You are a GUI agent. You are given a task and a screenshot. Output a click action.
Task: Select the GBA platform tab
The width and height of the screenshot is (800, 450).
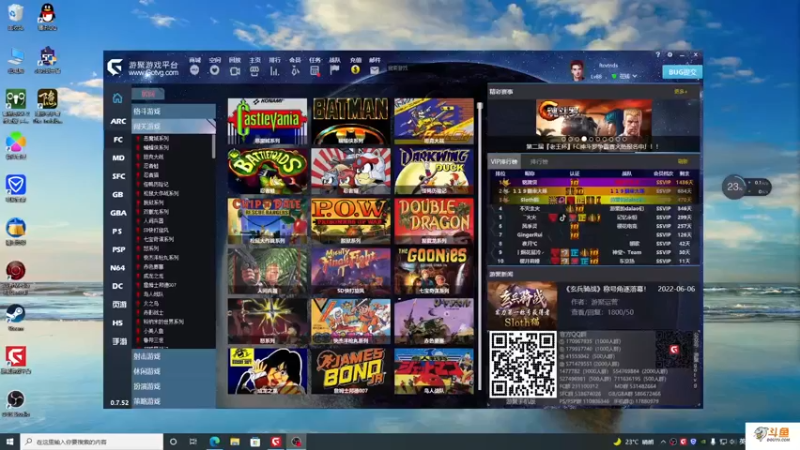click(118, 213)
